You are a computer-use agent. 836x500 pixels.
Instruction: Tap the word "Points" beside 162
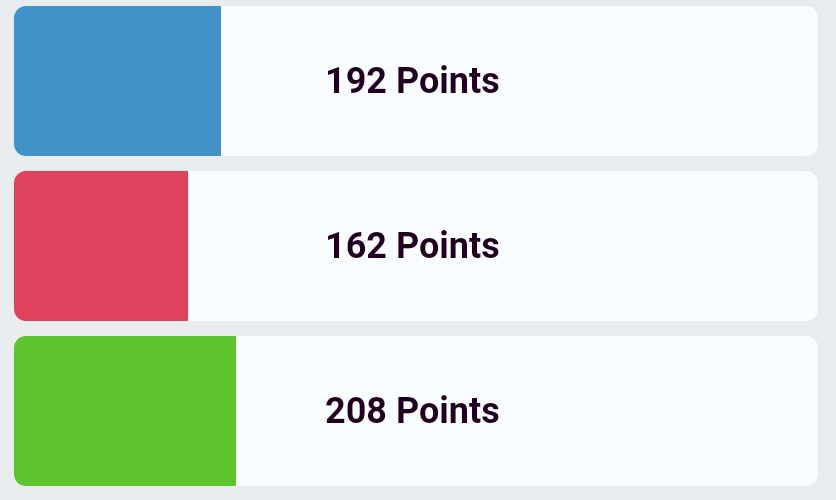click(x=447, y=246)
